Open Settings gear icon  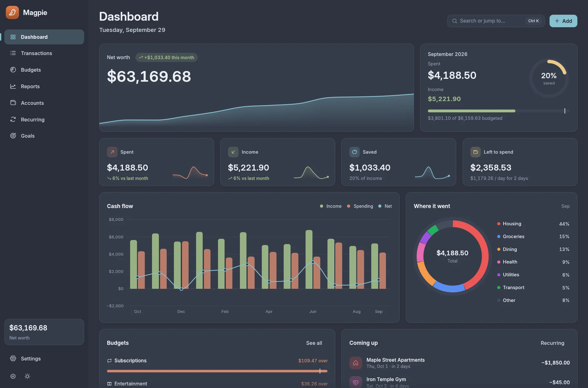pyautogui.click(x=13, y=359)
